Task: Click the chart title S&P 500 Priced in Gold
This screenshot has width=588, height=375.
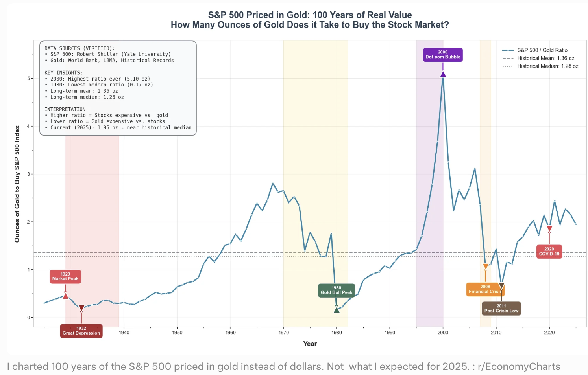Action: click(310, 15)
